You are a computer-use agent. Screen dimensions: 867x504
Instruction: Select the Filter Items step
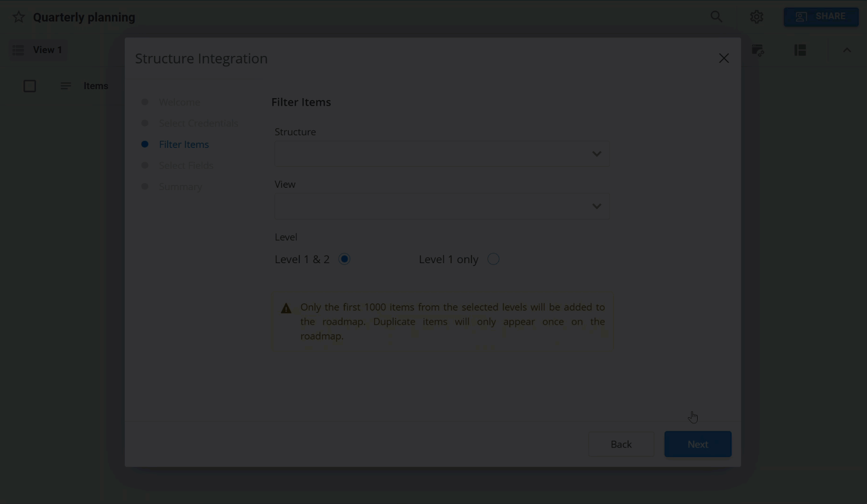184,145
